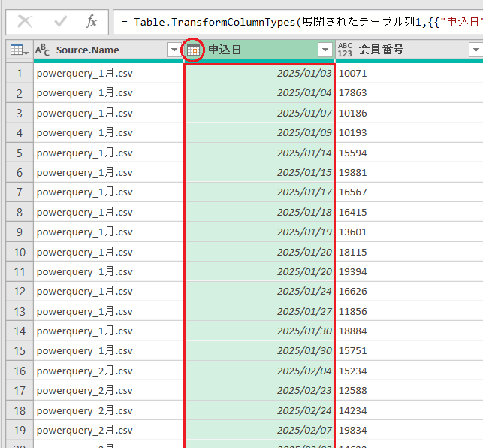Select member number cell 15751
483x448 pixels.
[409, 351]
